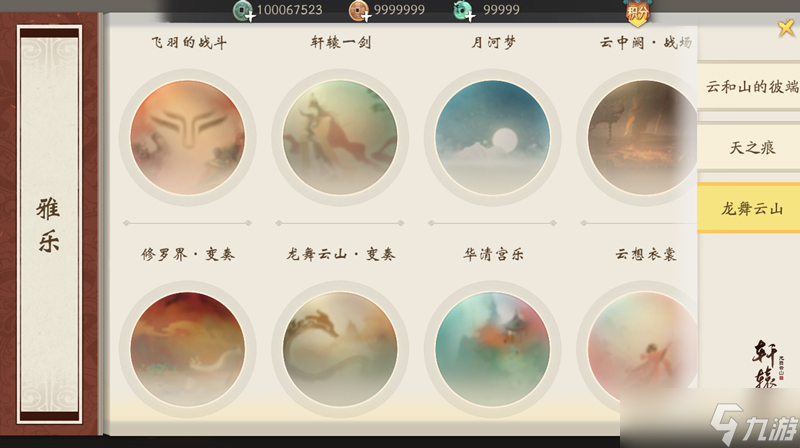Select the 龙舞云山 tab
The image size is (800, 448).
click(748, 208)
